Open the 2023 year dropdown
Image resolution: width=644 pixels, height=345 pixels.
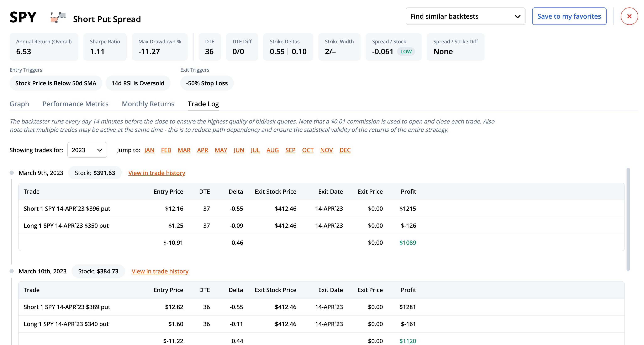pos(87,150)
